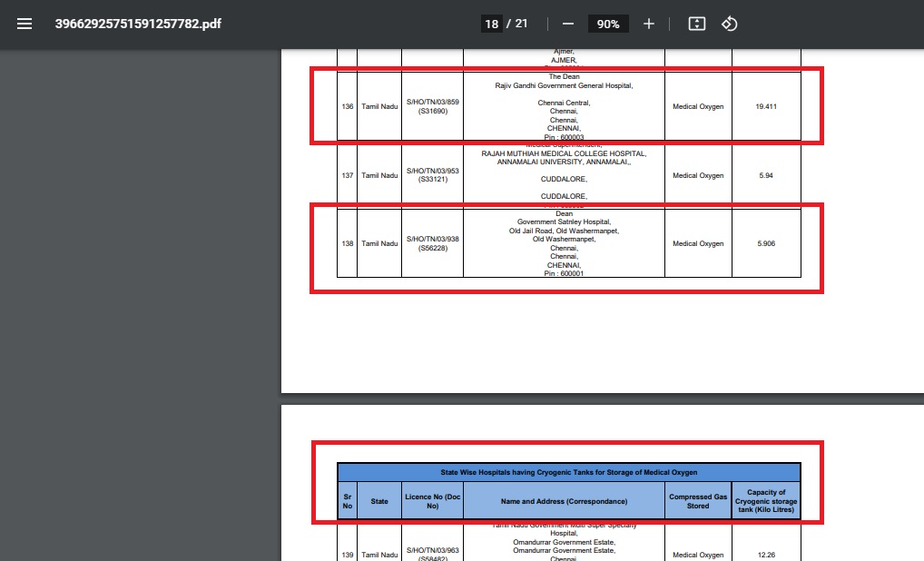Click capacity value 5.906
The height and width of the screenshot is (561, 924).
point(766,243)
